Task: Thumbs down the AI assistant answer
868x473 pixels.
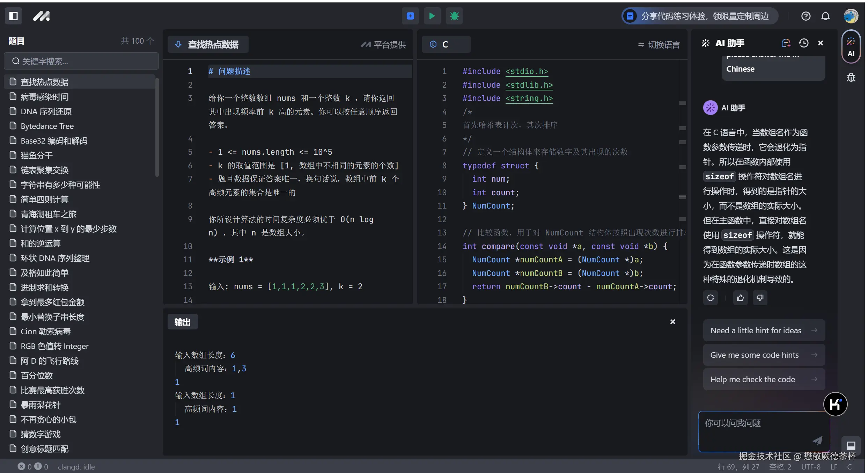Action: (760, 298)
